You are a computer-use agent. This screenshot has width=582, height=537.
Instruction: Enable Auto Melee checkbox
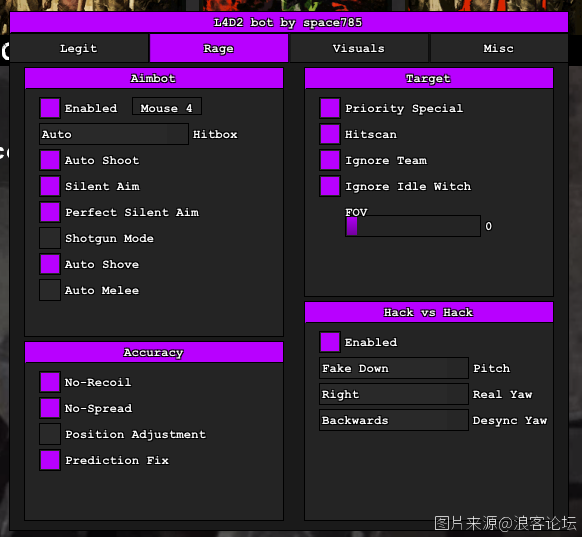[x=50, y=290]
